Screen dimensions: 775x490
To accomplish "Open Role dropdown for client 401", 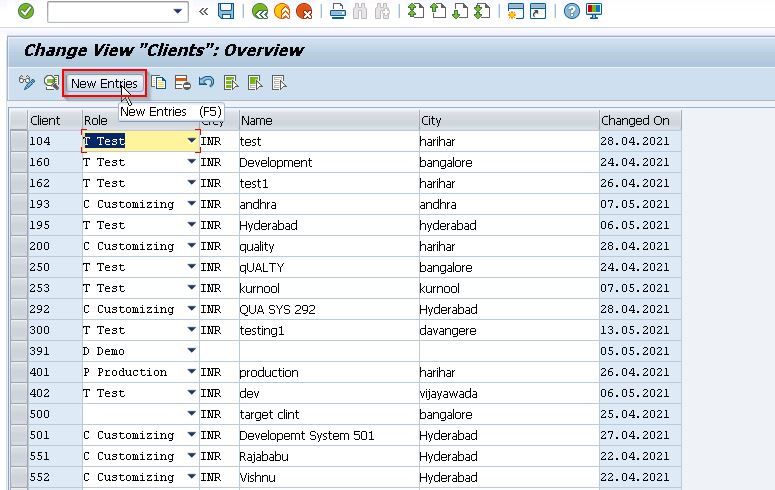I will [192, 372].
